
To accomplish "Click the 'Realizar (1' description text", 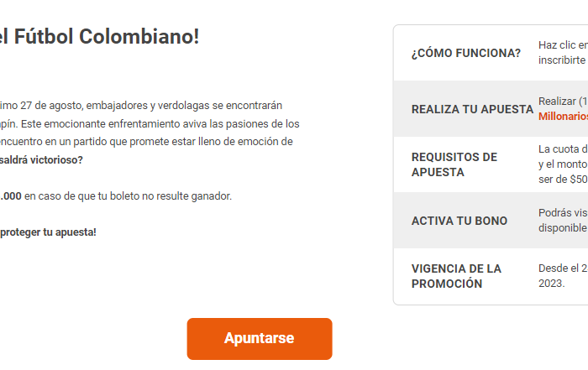I will pos(563,102).
